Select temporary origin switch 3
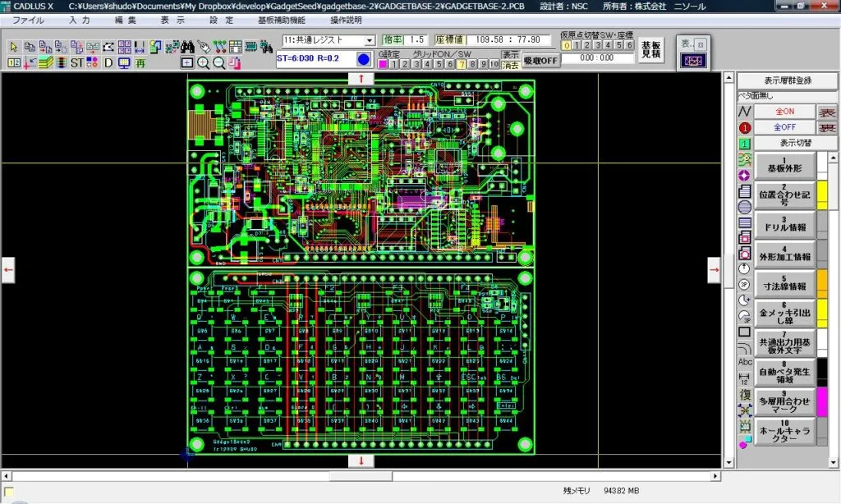 click(598, 46)
